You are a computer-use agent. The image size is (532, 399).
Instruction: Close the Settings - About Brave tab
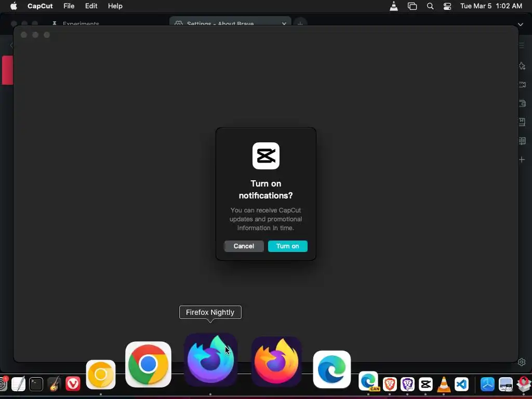[284, 24]
